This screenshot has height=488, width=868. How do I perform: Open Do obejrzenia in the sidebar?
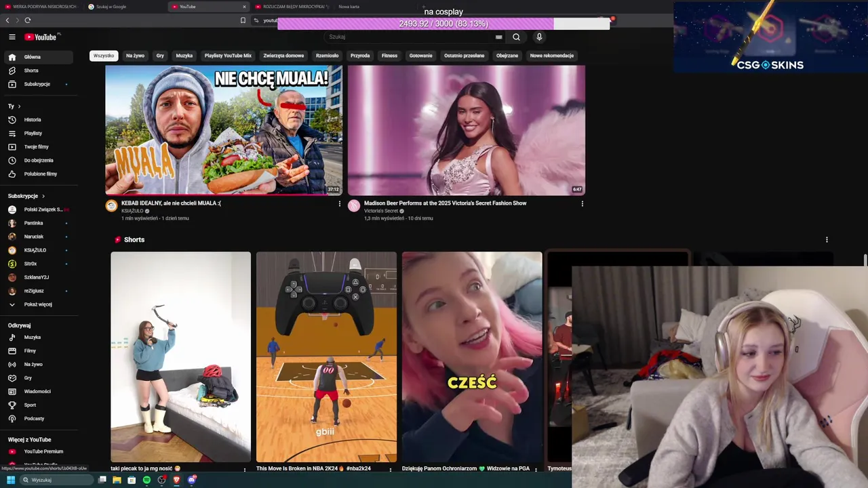tap(38, 161)
